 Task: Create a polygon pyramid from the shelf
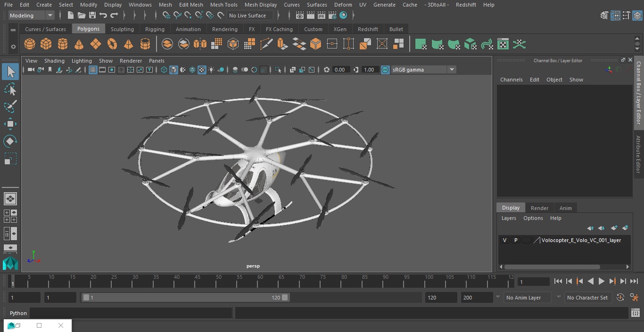click(128, 44)
